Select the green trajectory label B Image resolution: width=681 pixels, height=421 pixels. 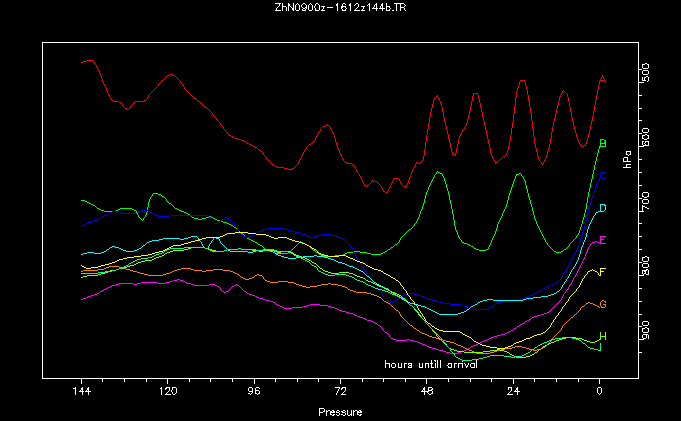[x=602, y=143]
